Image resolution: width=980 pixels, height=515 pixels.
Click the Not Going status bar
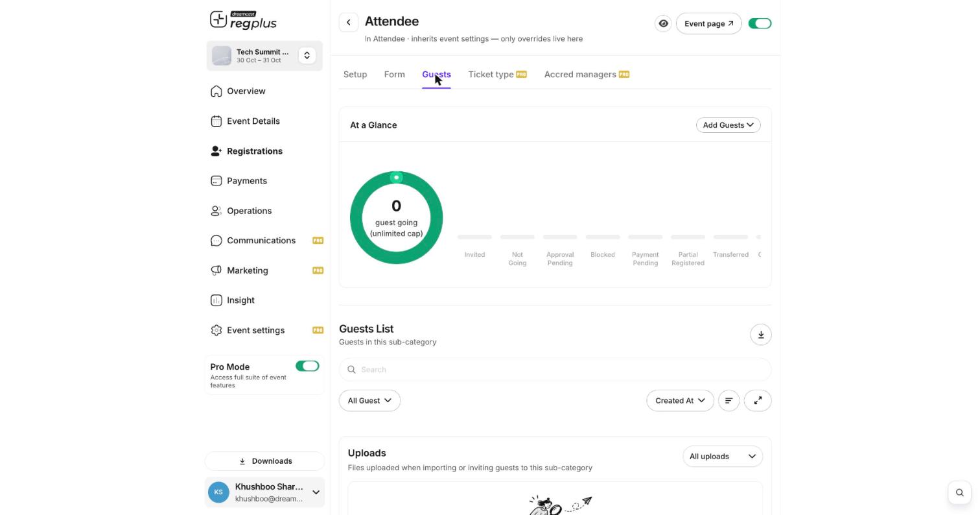point(517,237)
